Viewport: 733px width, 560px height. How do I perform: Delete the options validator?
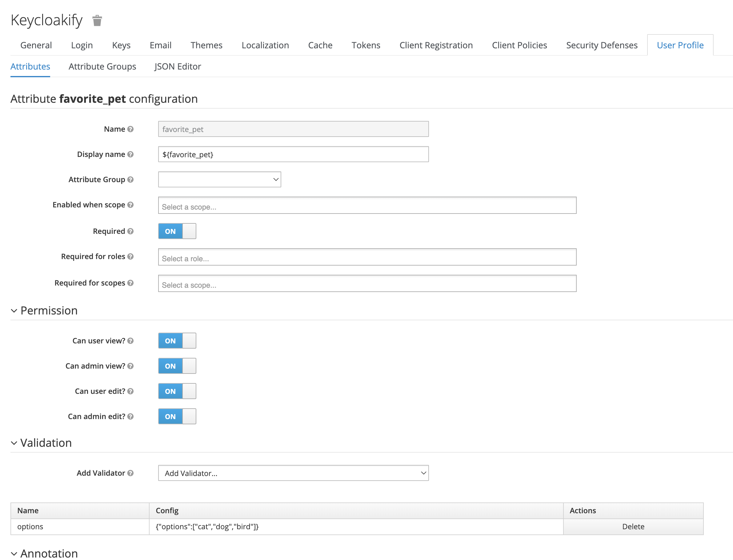[x=633, y=527]
